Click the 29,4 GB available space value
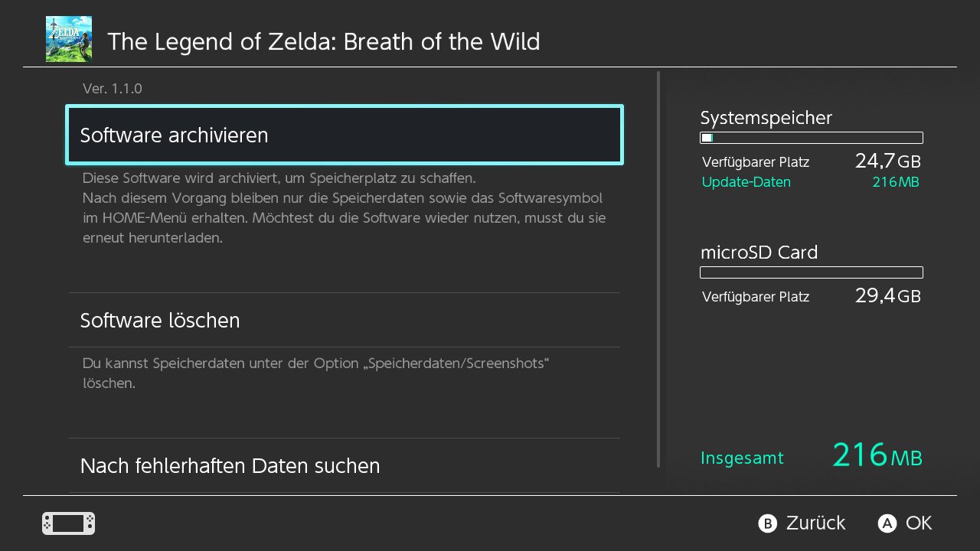Viewport: 980px width, 551px height. pos(887,296)
